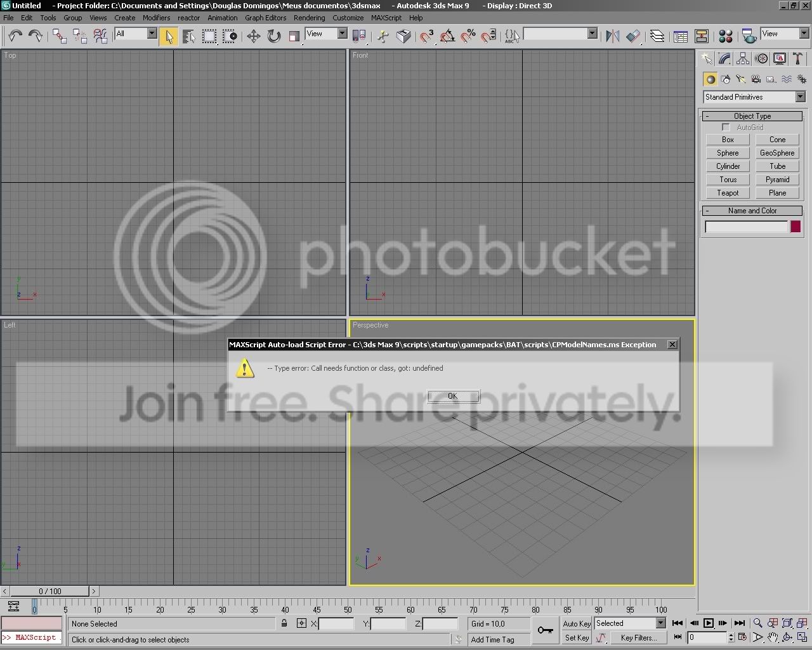The width and height of the screenshot is (812, 650).
Task: Click the time slider showing 0 / 100
Action: (x=50, y=591)
